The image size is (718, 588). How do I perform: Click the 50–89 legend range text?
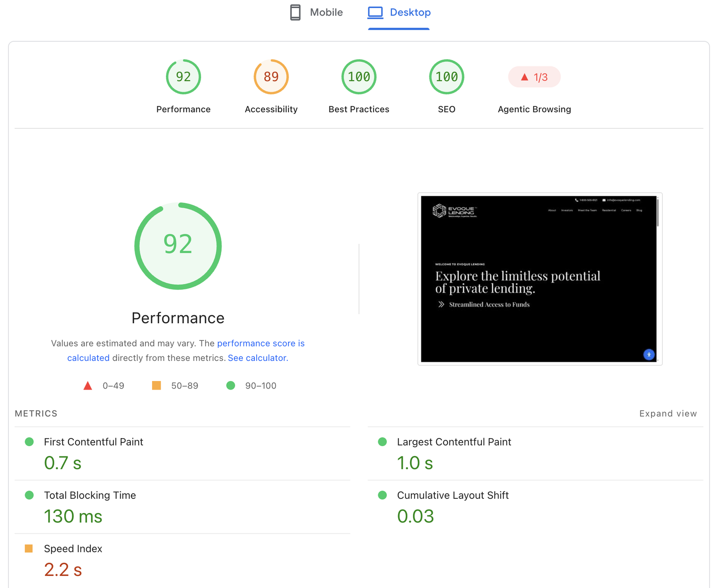tap(184, 386)
